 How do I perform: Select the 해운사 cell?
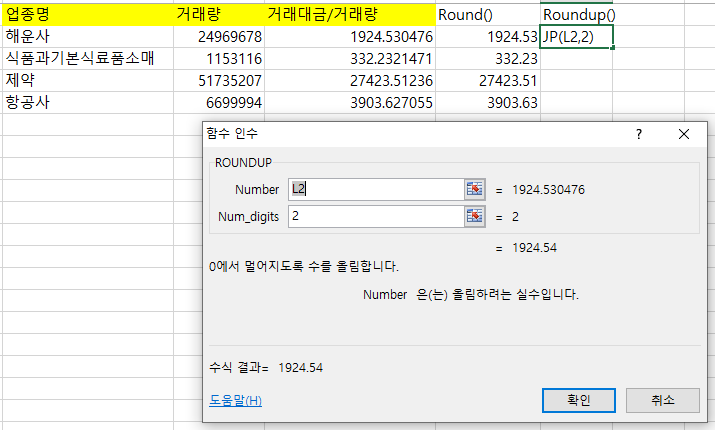pos(88,36)
